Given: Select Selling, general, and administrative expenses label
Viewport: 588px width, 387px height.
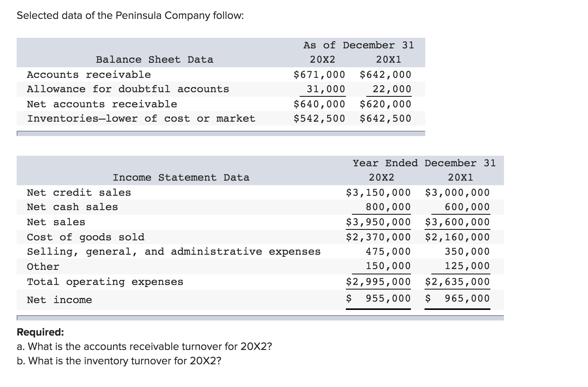Looking at the screenshot, I should coord(174,252).
